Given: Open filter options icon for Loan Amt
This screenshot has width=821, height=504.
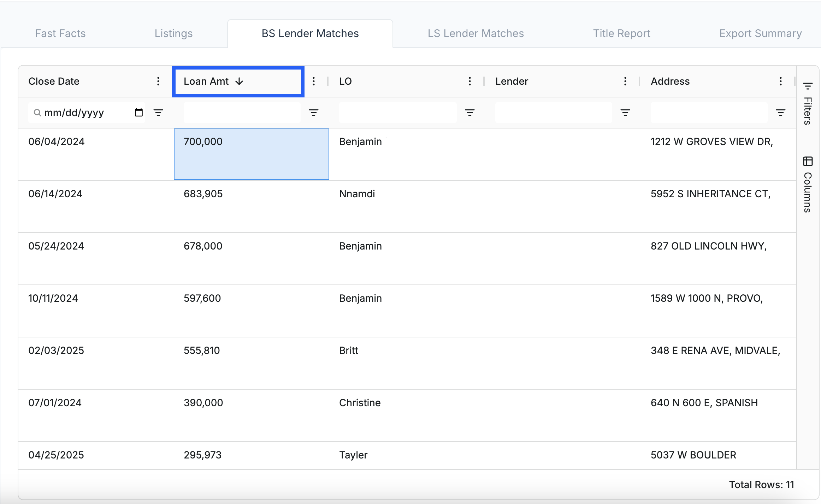Looking at the screenshot, I should (x=314, y=113).
